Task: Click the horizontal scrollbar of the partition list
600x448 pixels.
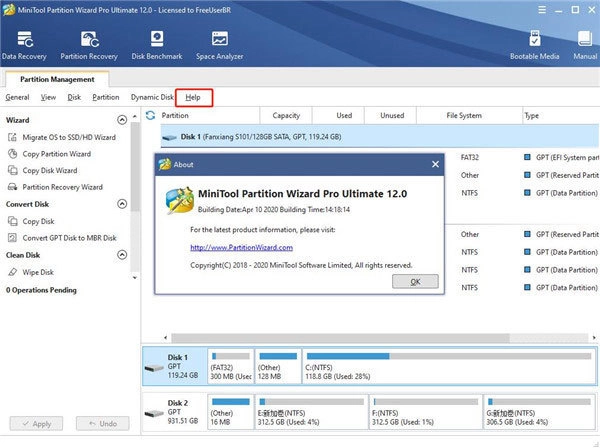Action: [341, 338]
